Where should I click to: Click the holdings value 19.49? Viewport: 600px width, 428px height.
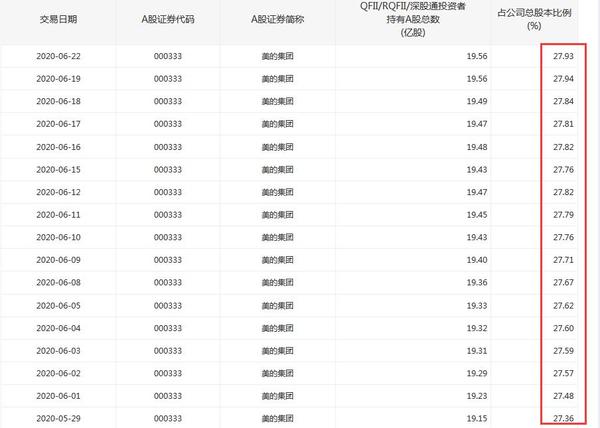tap(477, 101)
